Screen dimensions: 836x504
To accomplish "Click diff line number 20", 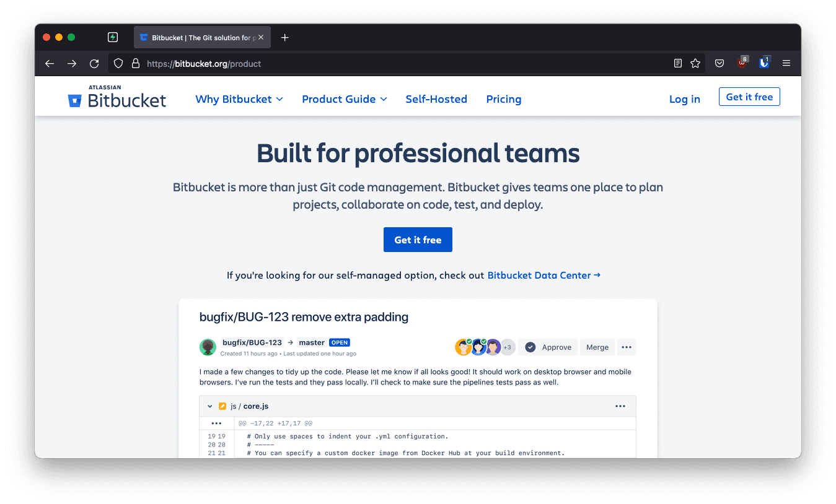I will tap(216, 445).
